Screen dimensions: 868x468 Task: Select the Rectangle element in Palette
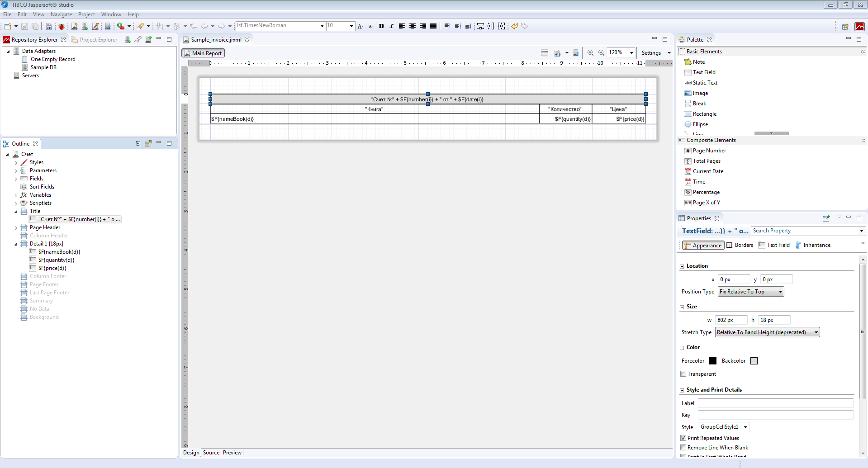point(704,114)
